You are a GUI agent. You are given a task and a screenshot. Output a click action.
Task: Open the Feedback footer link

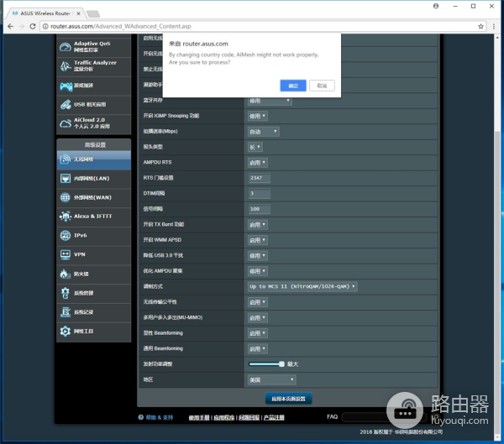[249, 417]
